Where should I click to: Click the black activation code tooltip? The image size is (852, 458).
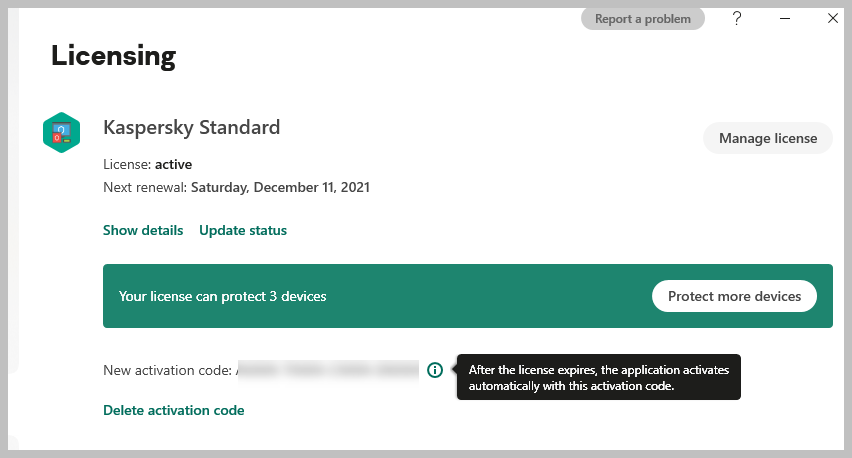[599, 377]
